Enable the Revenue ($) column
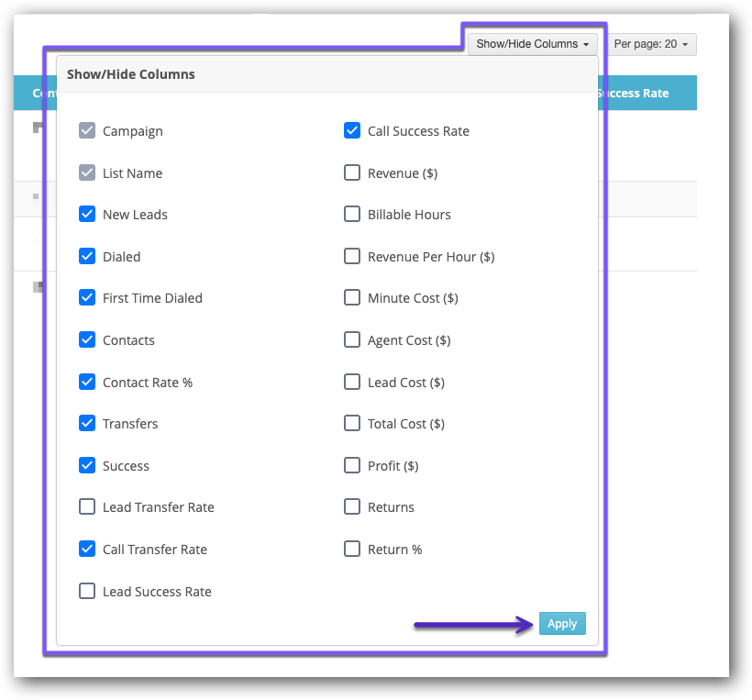Viewport: 752px width, 700px height. 352,172
